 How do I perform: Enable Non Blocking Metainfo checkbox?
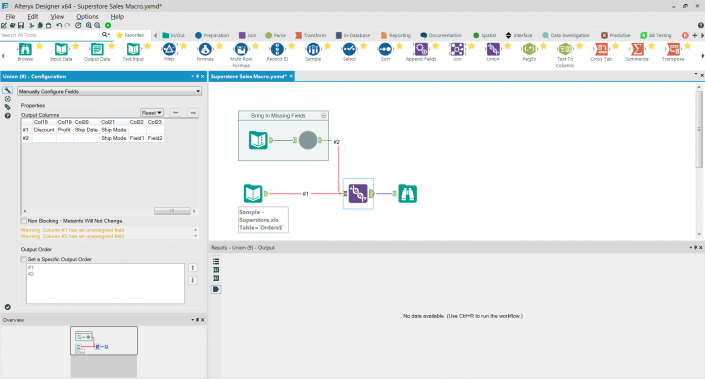point(23,221)
